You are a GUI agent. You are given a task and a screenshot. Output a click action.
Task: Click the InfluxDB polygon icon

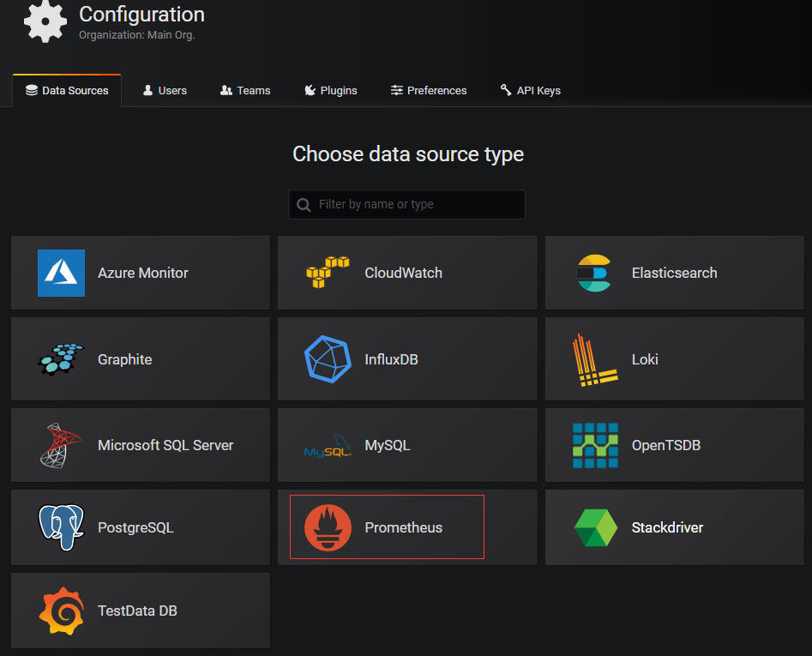click(x=328, y=359)
